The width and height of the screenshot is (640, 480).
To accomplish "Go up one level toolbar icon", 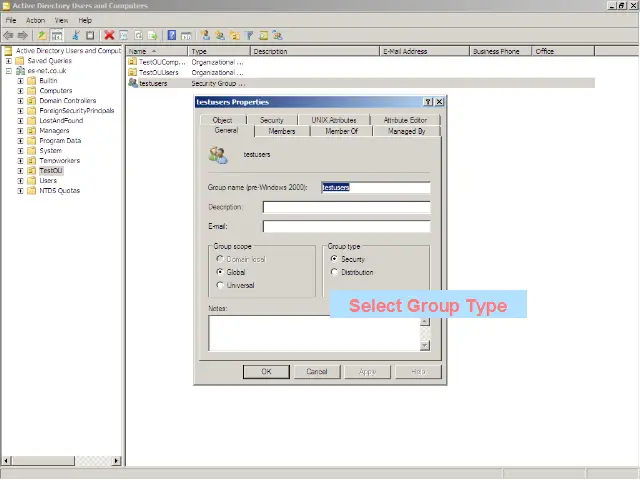I will tap(42, 36).
